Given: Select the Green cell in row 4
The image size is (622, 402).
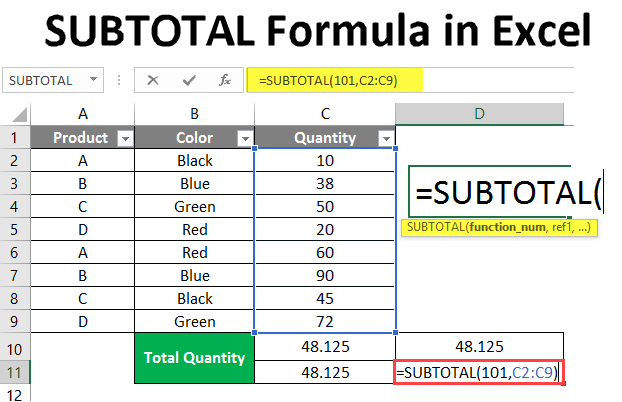Looking at the screenshot, I should 194,207.
